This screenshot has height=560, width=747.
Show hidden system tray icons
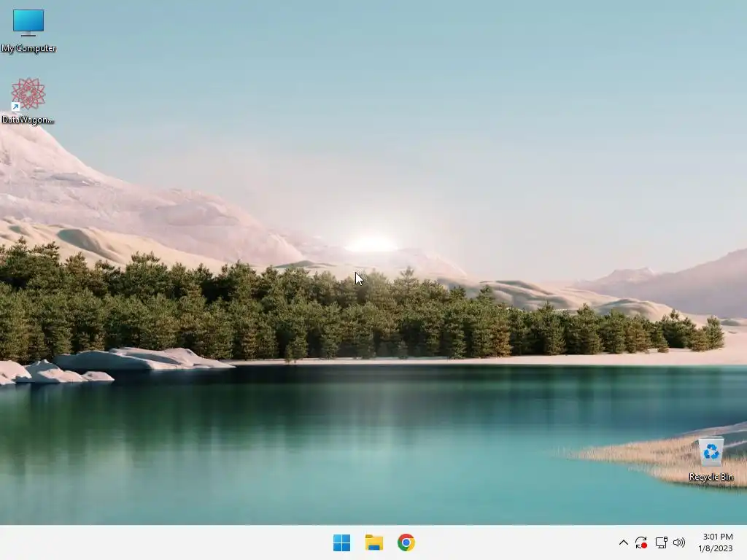pos(623,542)
